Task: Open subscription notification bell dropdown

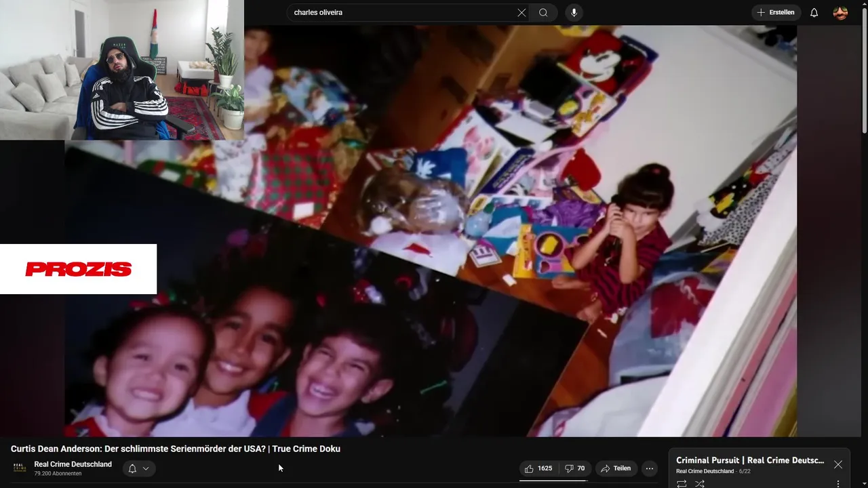Action: click(138, 468)
